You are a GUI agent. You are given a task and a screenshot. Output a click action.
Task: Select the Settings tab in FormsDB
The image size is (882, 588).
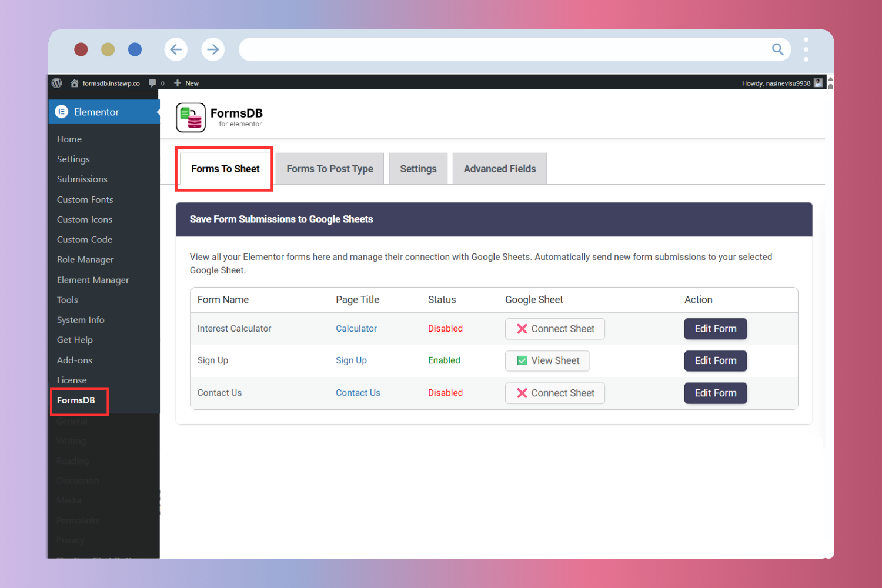[x=417, y=168]
